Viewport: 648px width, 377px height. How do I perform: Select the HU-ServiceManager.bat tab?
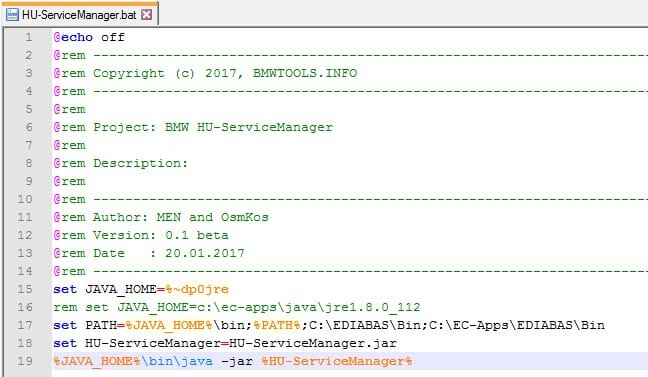coord(79,15)
